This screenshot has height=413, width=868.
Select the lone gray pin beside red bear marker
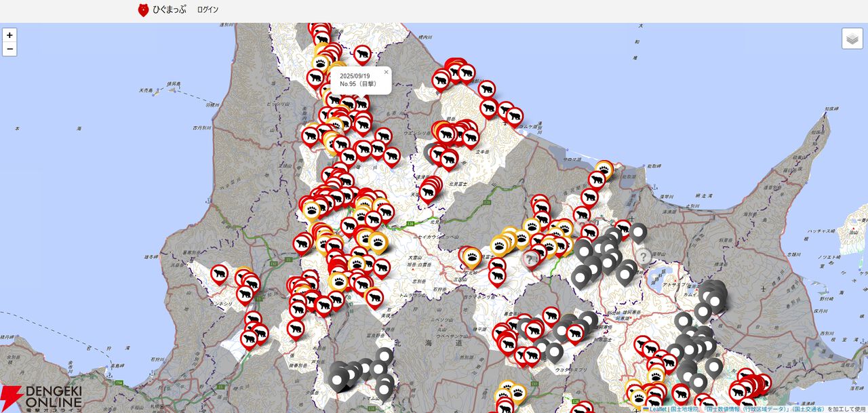pyautogui.click(x=638, y=231)
